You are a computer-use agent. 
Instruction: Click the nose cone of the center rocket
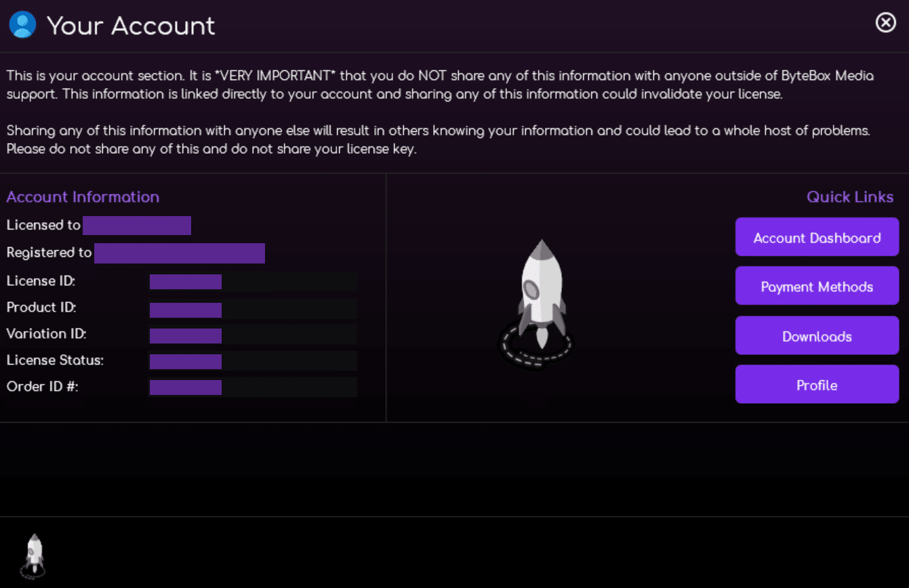542,251
